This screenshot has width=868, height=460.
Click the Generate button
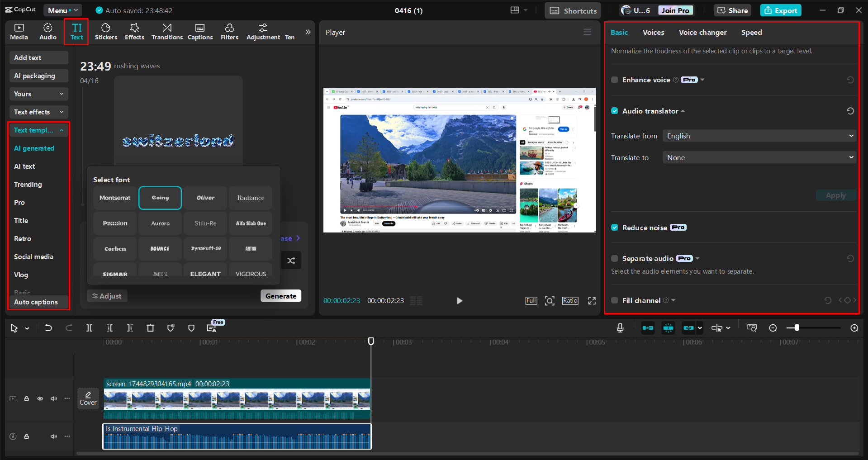click(x=280, y=296)
